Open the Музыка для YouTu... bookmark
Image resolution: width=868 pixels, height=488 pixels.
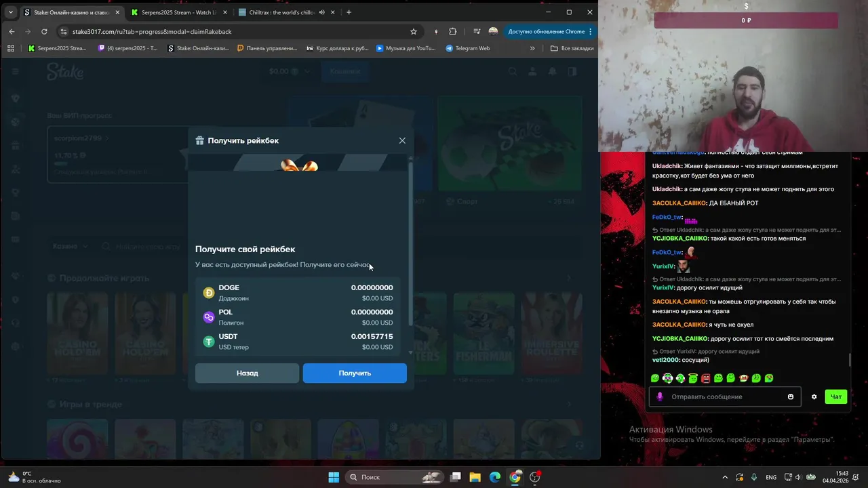(x=406, y=48)
